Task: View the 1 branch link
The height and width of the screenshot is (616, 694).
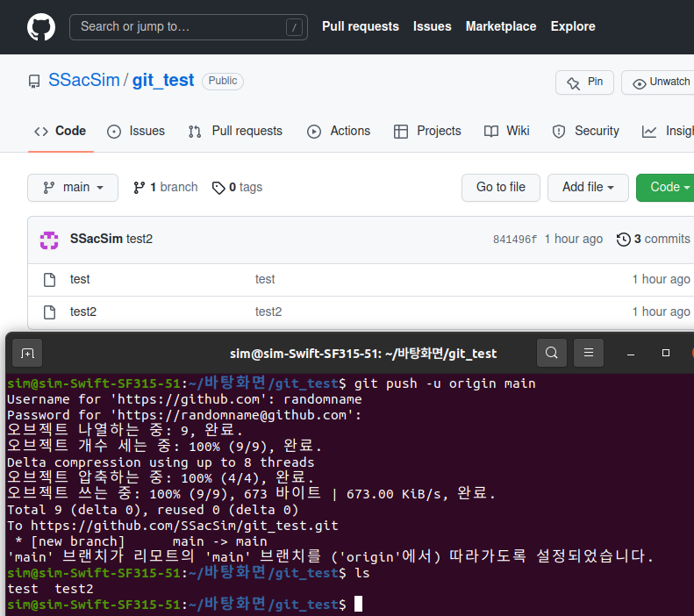Action: point(166,187)
